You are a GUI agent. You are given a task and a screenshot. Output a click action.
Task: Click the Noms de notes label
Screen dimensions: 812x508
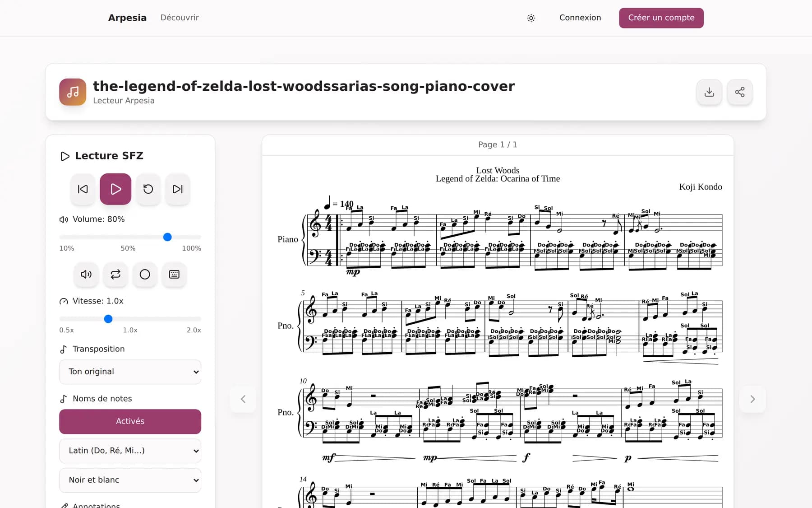pyautogui.click(x=102, y=399)
